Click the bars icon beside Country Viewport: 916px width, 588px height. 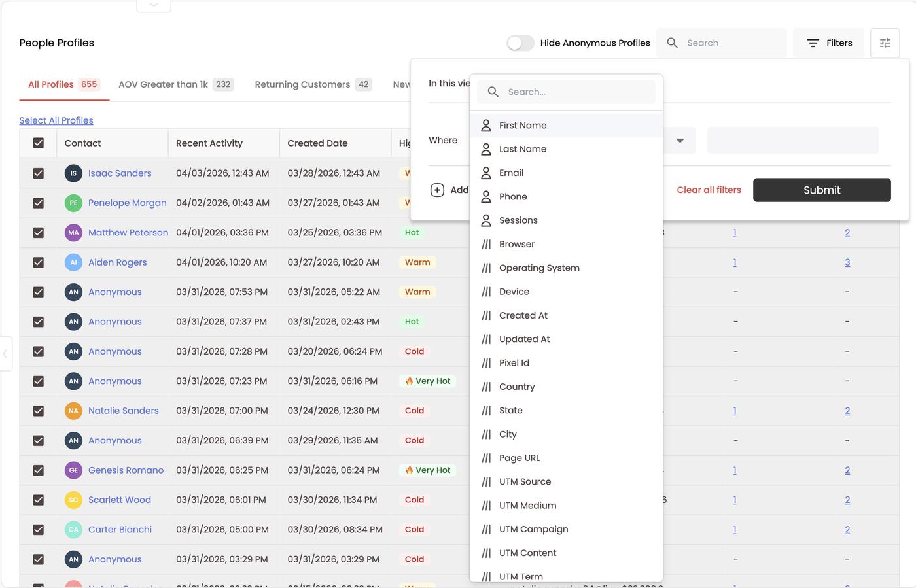point(486,387)
